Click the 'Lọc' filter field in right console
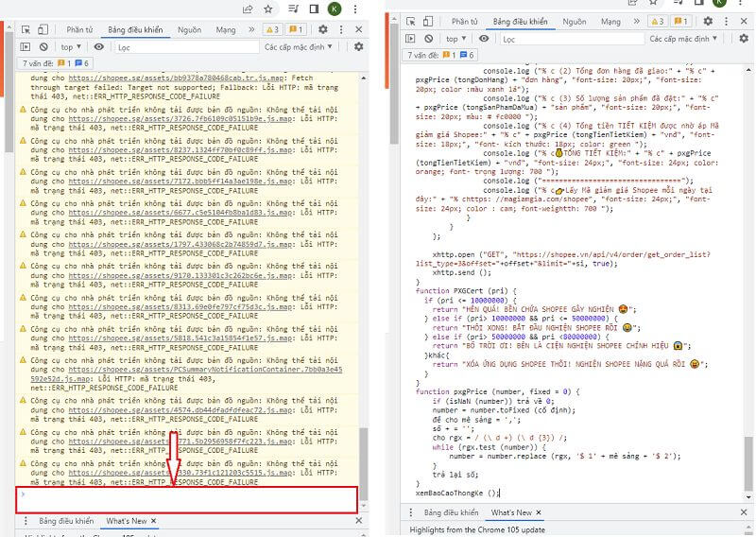Viewport: 756px width, 537px height. click(x=572, y=39)
